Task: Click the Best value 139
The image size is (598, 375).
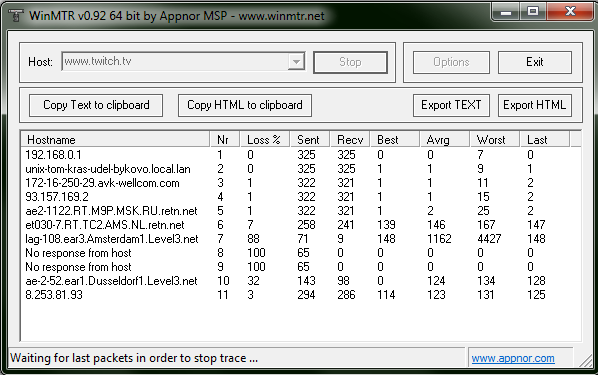Action: (386, 225)
